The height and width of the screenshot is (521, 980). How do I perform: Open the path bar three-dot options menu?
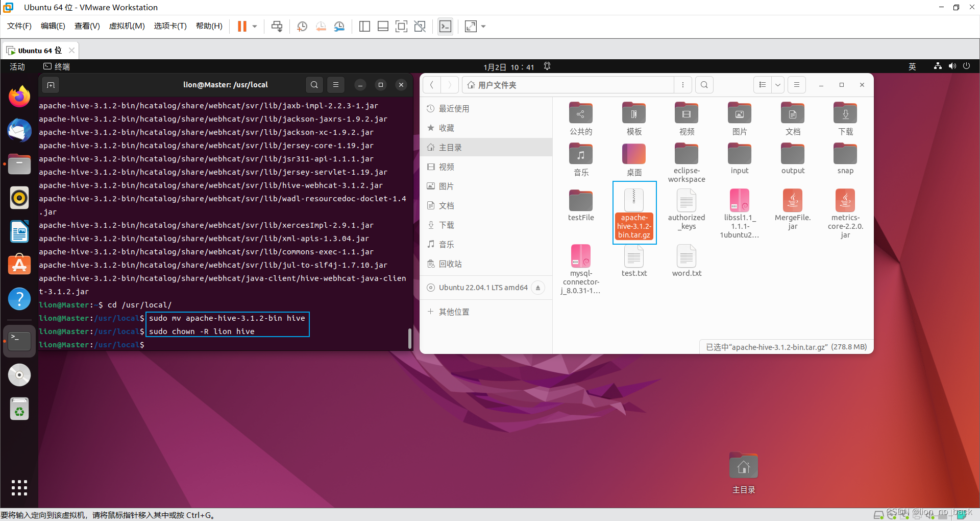683,85
